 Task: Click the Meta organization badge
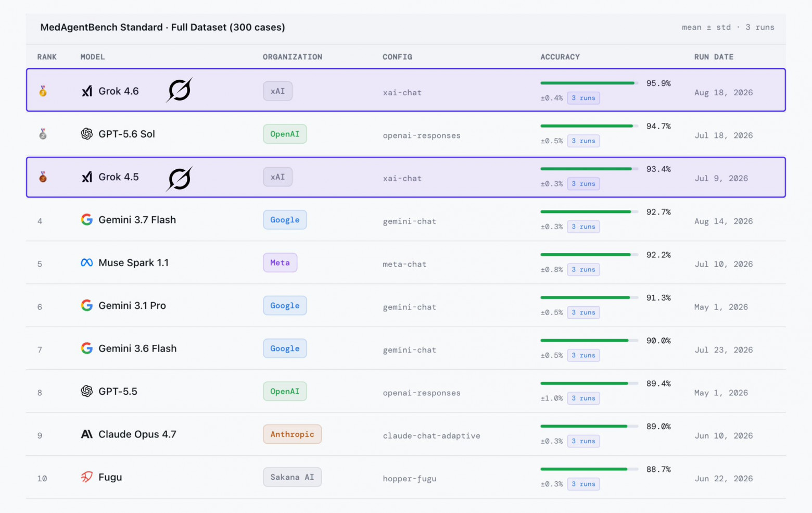pos(280,262)
